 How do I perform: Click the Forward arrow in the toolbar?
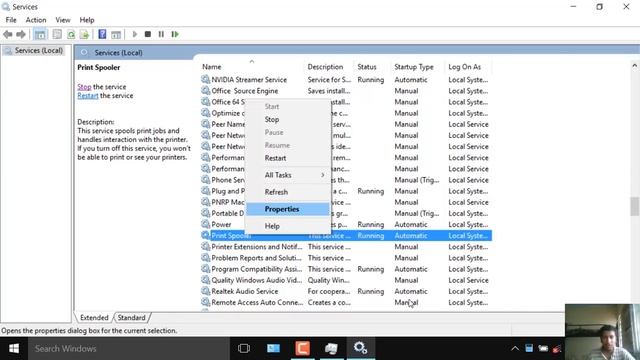(x=21, y=35)
